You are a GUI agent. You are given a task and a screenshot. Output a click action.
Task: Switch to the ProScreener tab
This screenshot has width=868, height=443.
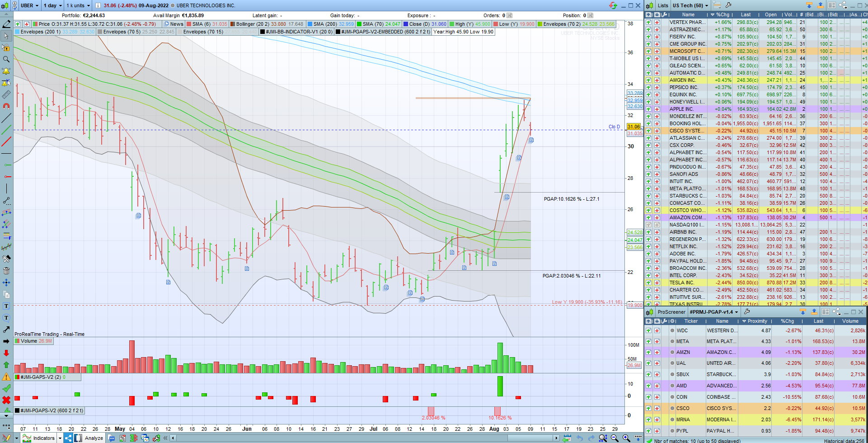[x=671, y=311]
